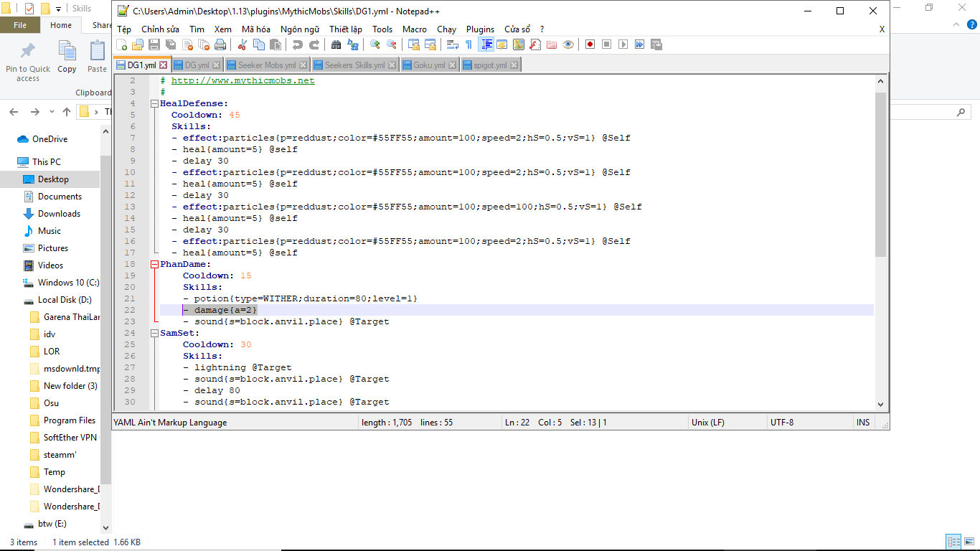Click the editor vertical scrollbar down arrow

coord(881,404)
